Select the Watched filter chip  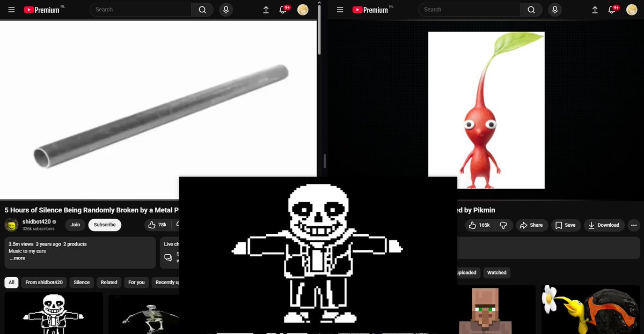click(x=496, y=273)
